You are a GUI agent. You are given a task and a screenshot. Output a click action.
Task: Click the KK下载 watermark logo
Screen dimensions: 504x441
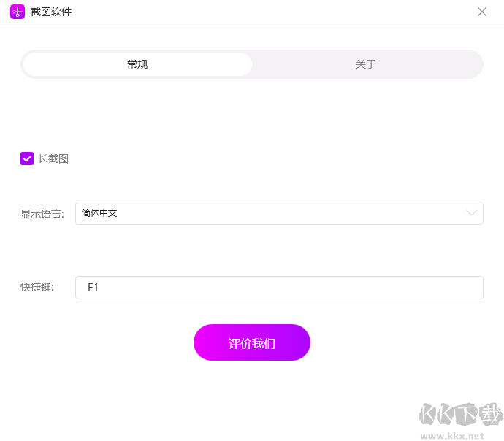click(460, 415)
